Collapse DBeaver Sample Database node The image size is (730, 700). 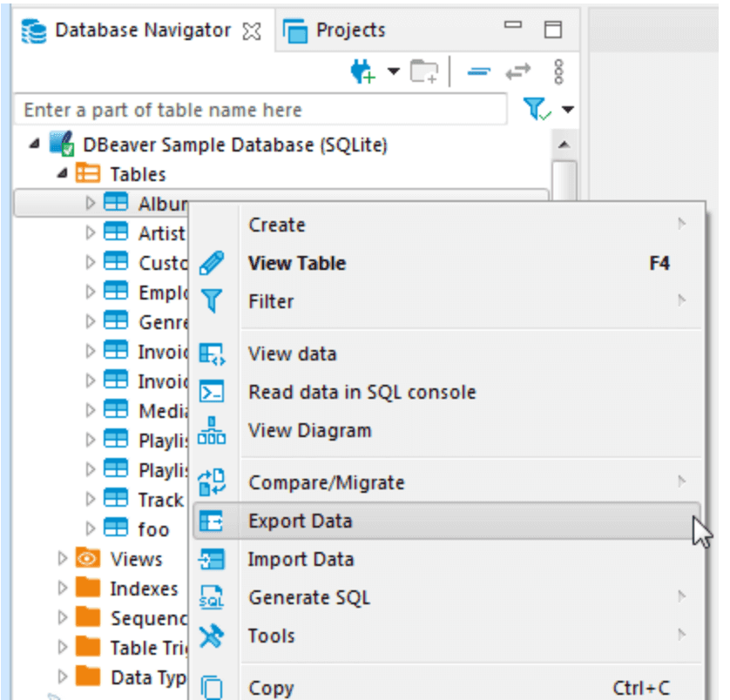pos(34,145)
